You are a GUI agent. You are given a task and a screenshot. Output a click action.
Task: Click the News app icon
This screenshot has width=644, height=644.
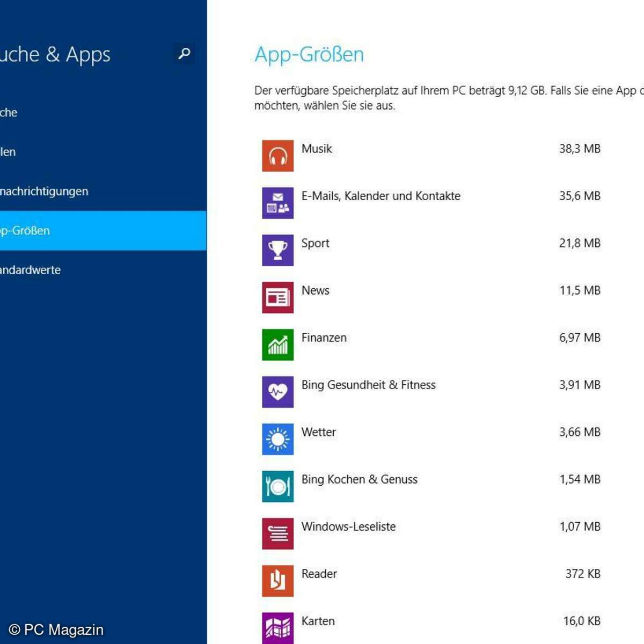coord(277,297)
